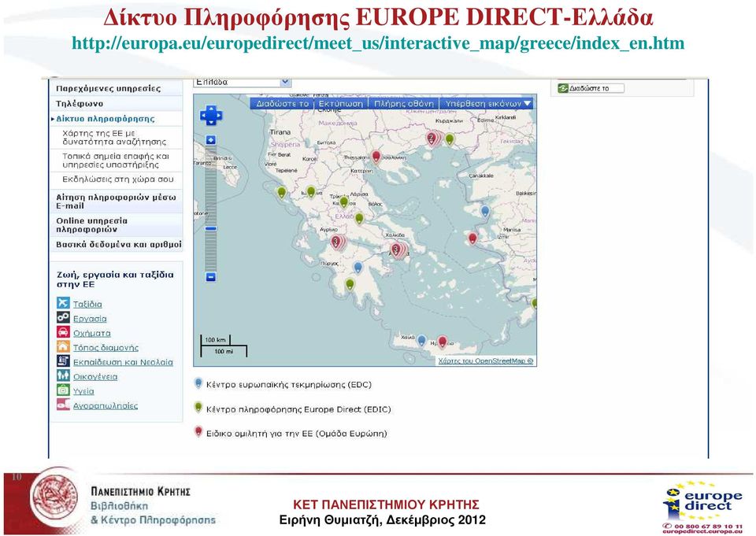Click 'Κέντρο ευρωπαϊκής τεκμηρίωσης (EDC)' legend text

click(289, 385)
